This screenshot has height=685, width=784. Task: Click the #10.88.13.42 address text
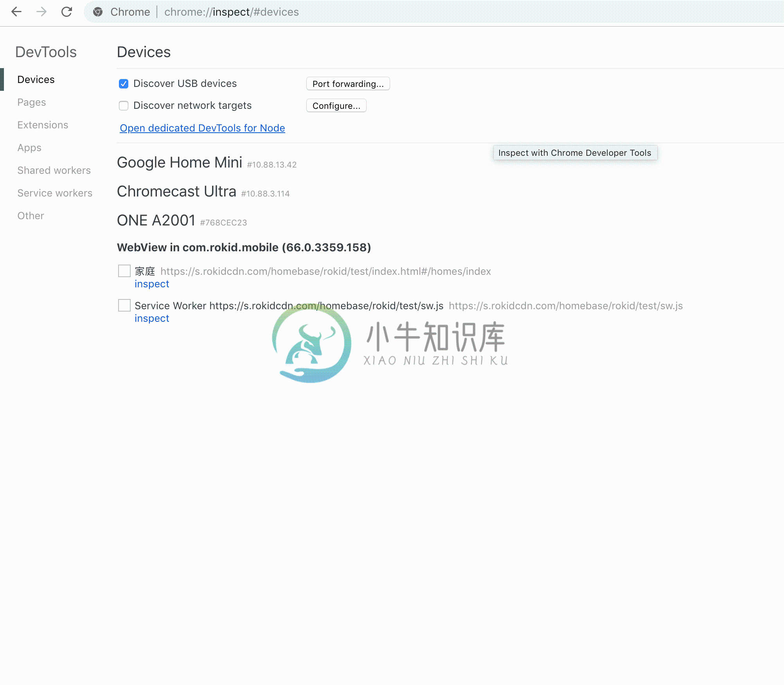tap(272, 165)
